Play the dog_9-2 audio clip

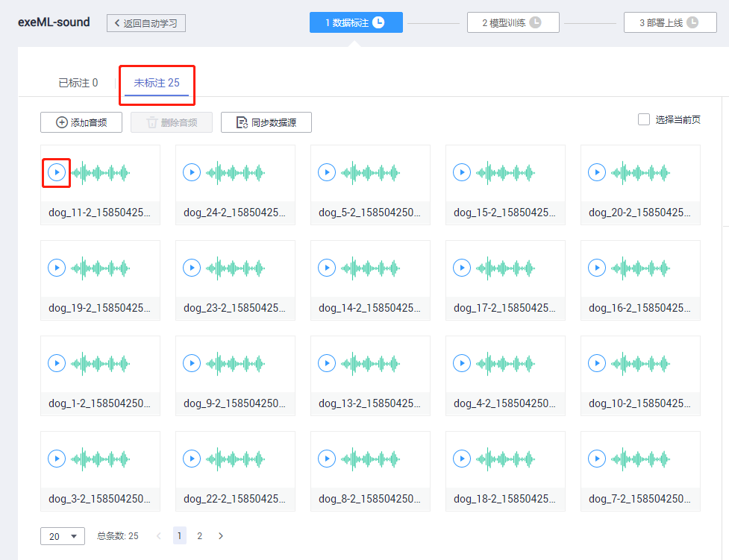pos(192,363)
